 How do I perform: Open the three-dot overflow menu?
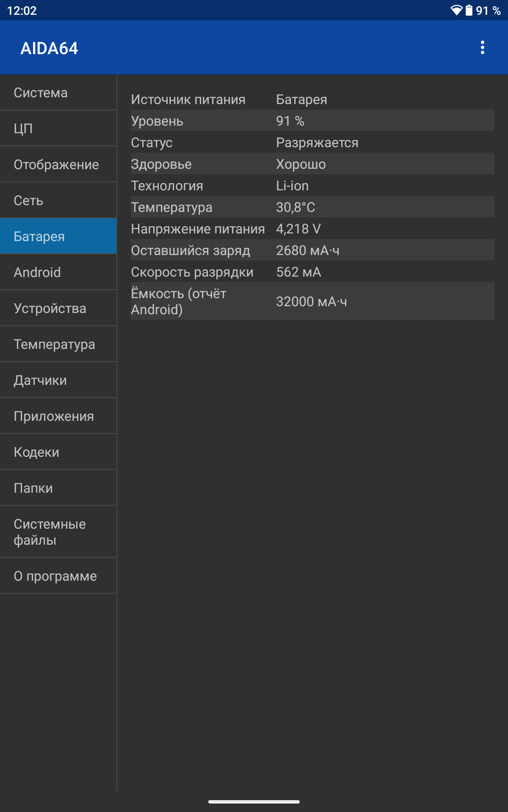tap(482, 48)
